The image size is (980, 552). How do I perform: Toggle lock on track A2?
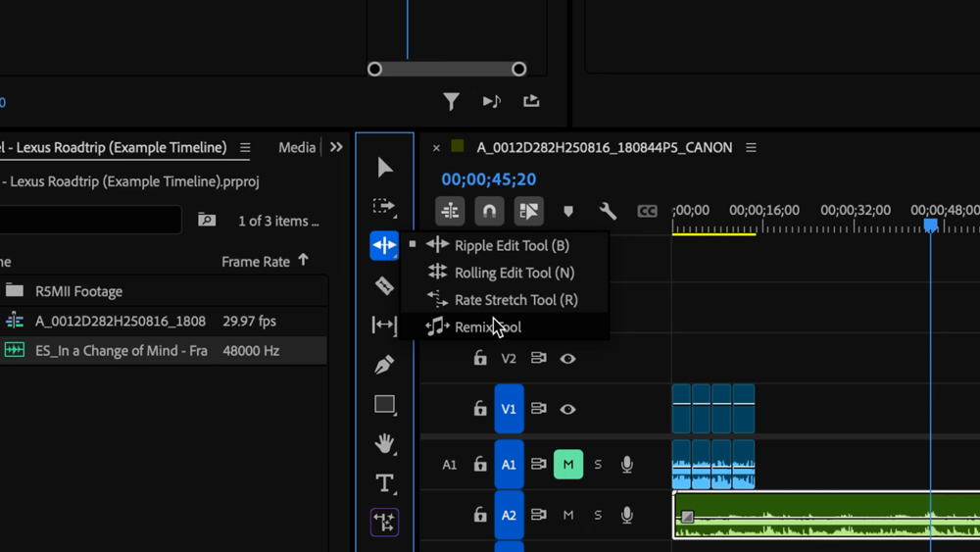coord(480,515)
